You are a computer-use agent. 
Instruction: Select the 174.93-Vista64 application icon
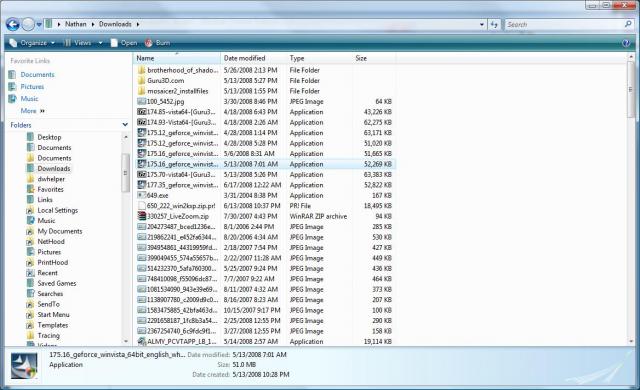pos(142,122)
